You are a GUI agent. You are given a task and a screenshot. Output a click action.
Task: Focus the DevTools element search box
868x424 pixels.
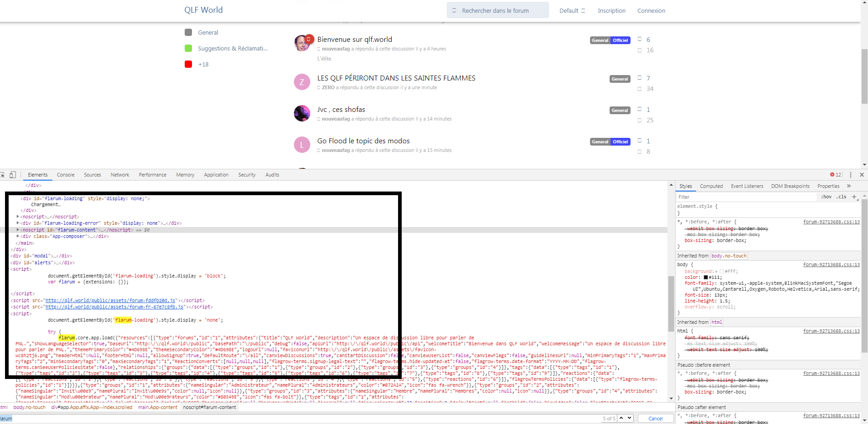300,419
